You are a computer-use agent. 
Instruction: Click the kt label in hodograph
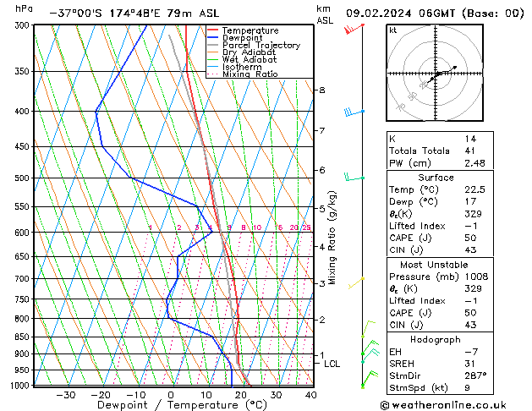point(393,30)
